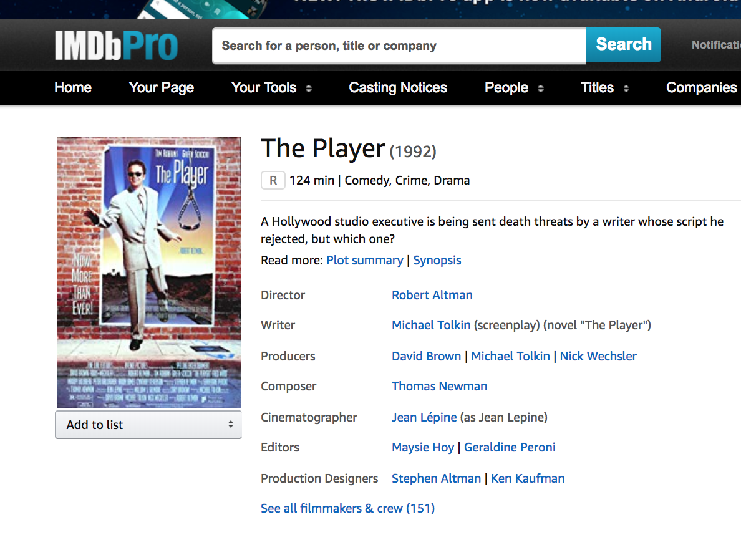741x560 pixels.
Task: Open production designer Ken Kaufman's page
Action: coord(528,479)
